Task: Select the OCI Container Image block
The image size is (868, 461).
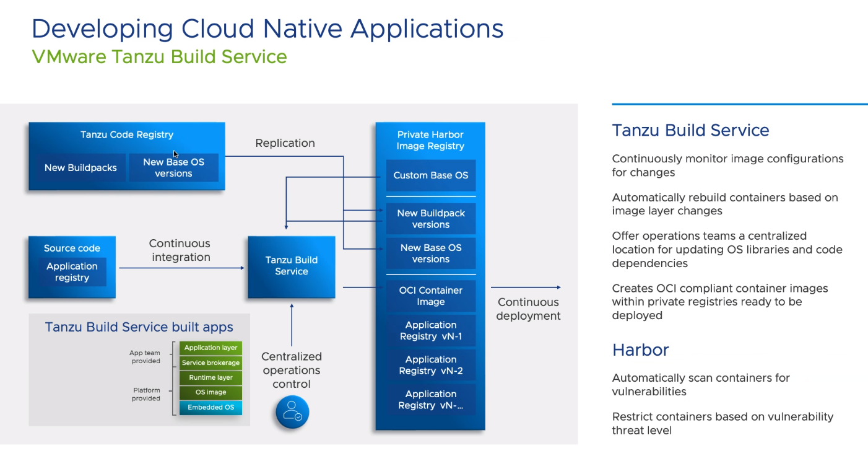Action: coord(430,296)
